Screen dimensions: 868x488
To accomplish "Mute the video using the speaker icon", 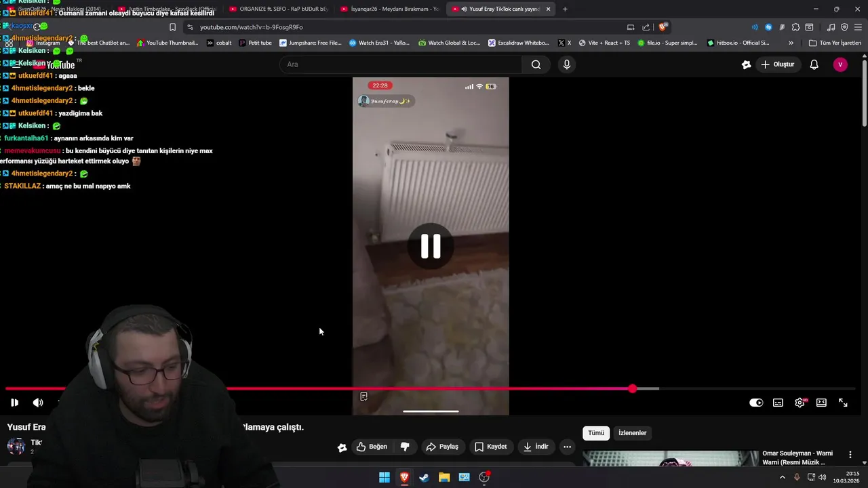I will tap(38, 403).
